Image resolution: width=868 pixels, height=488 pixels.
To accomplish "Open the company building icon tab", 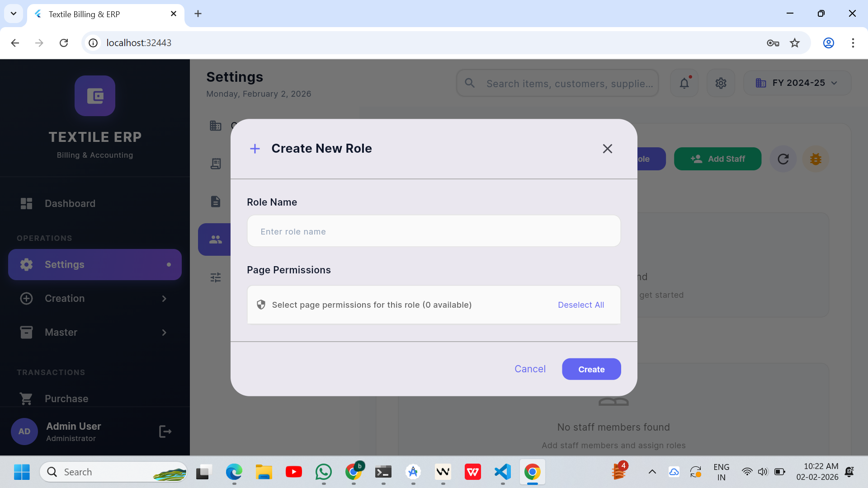I will click(215, 126).
